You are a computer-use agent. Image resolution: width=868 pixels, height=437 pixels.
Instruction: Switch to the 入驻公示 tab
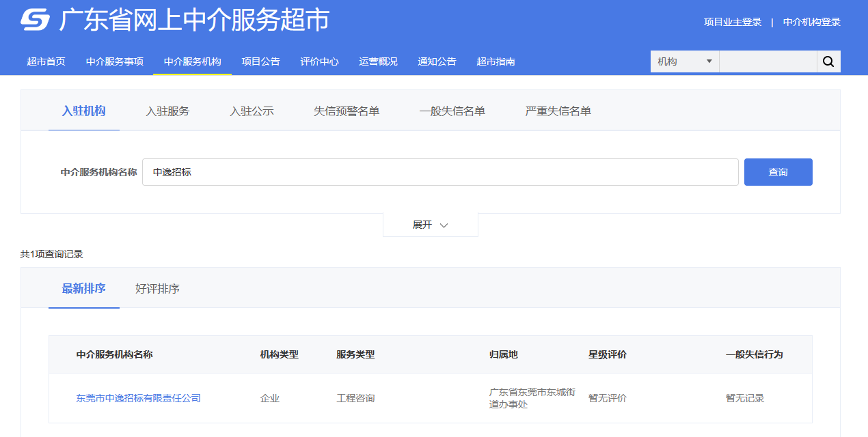click(x=252, y=111)
